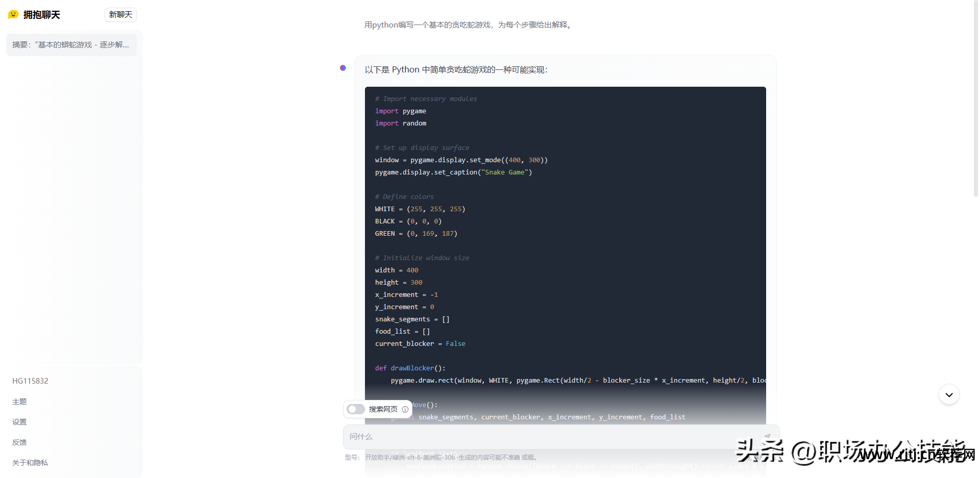The image size is (980, 478).
Task: Start a new chat with 新聊天
Action: click(x=120, y=15)
